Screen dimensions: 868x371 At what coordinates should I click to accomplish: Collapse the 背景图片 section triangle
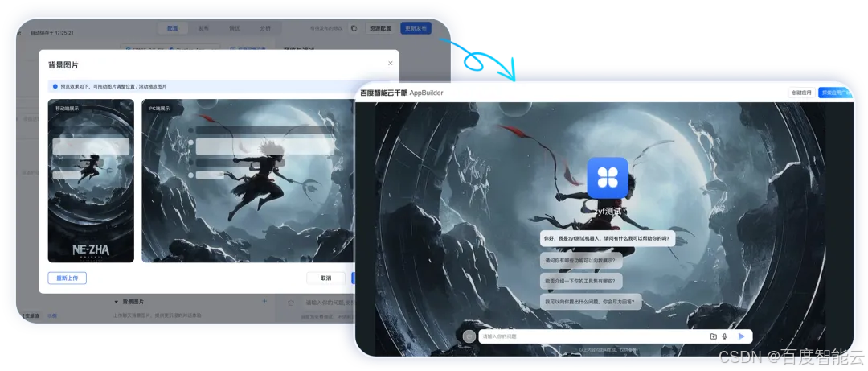click(x=117, y=302)
